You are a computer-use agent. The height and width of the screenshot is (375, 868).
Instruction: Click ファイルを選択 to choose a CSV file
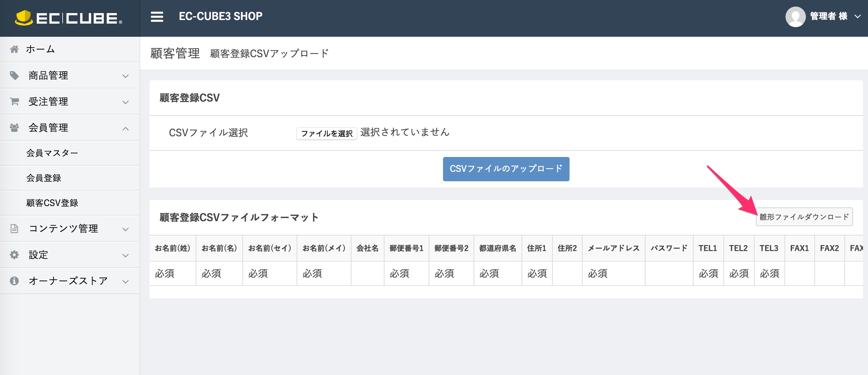point(327,133)
